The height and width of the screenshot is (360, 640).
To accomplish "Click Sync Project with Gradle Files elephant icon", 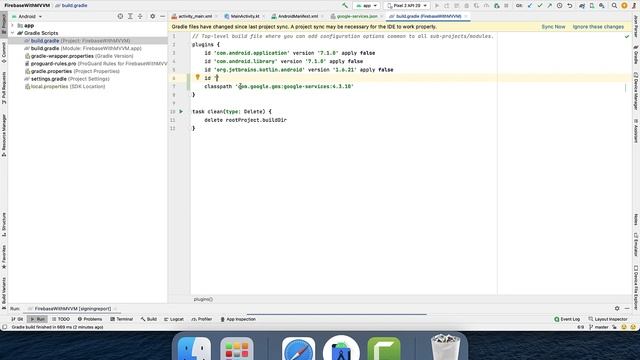I will point(582,6).
